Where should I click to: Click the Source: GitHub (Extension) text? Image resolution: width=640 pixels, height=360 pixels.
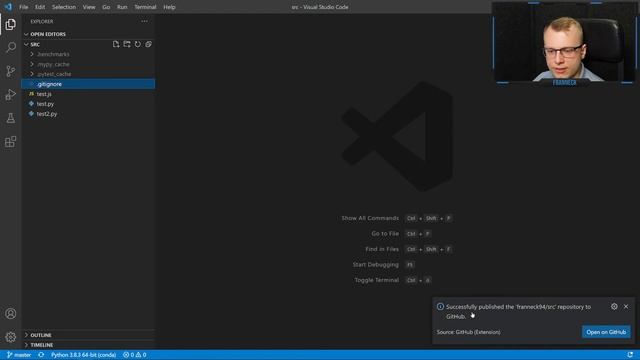469,332
